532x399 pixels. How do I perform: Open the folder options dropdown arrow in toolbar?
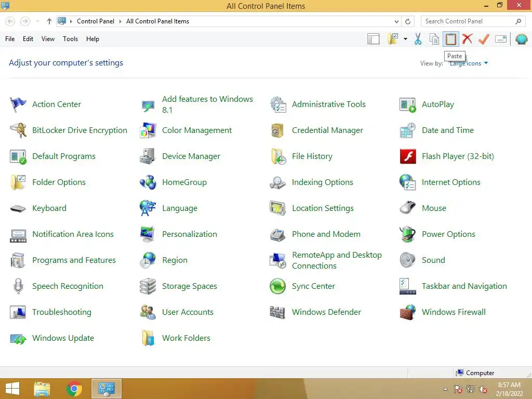[x=405, y=39]
